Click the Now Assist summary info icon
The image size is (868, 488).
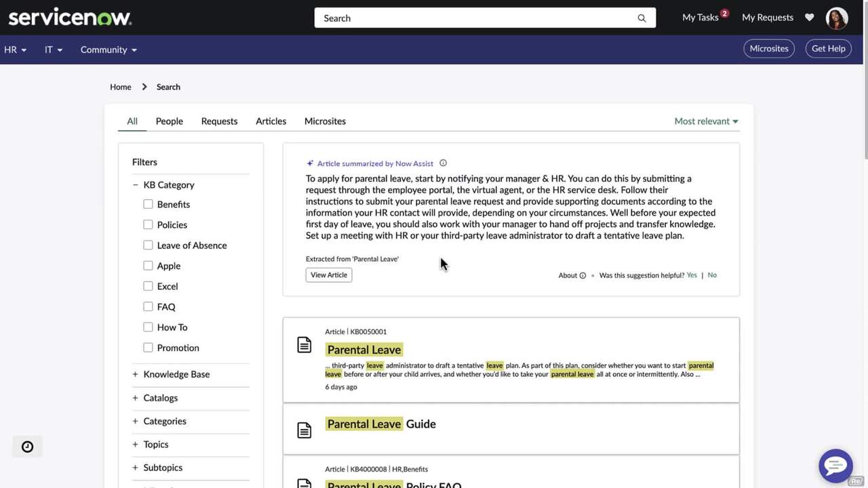(443, 163)
